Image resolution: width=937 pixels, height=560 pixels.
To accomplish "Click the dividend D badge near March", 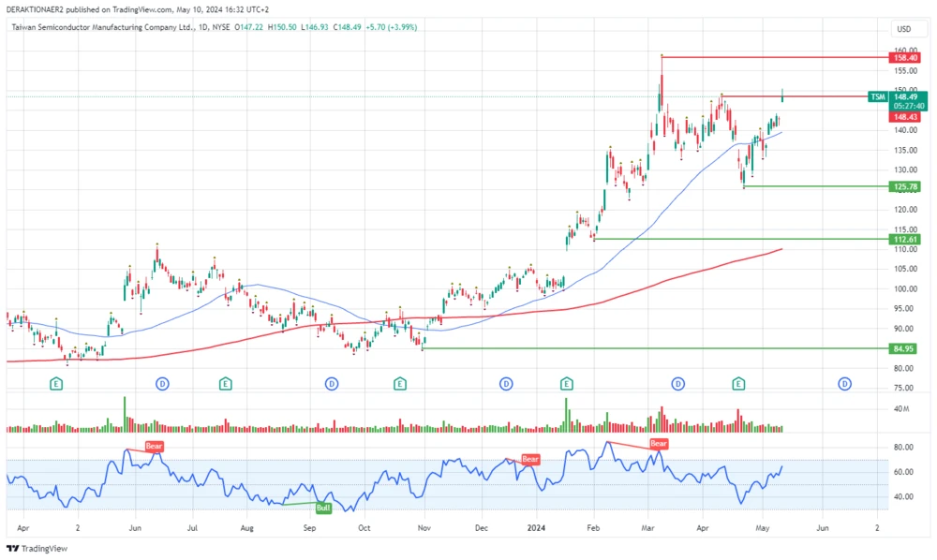I will [677, 384].
